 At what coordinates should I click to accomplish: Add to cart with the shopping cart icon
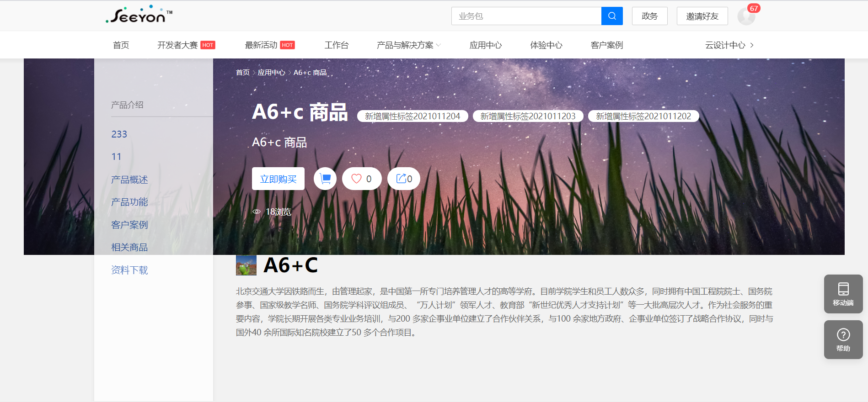[325, 179]
